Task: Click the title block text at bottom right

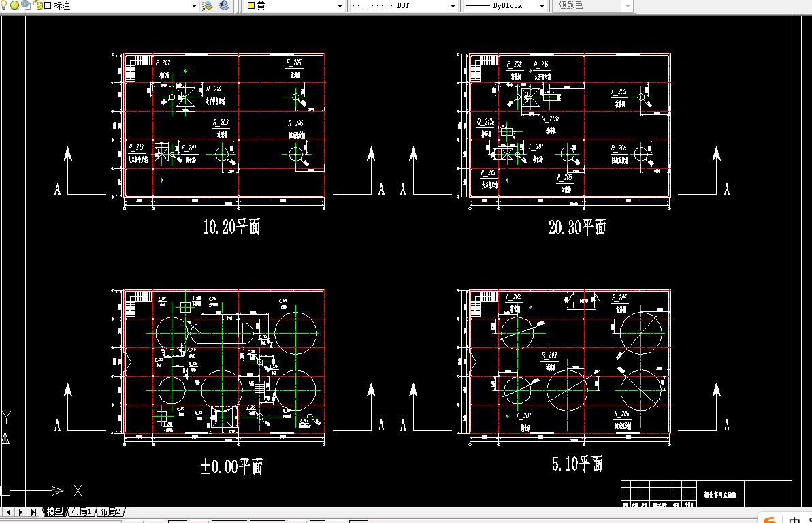Action: (x=720, y=495)
